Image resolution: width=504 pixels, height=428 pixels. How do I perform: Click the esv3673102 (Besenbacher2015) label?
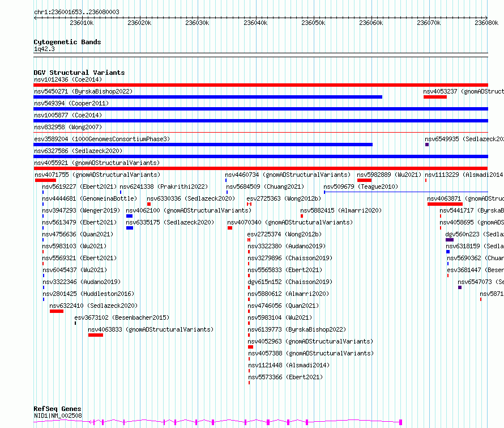(122, 317)
